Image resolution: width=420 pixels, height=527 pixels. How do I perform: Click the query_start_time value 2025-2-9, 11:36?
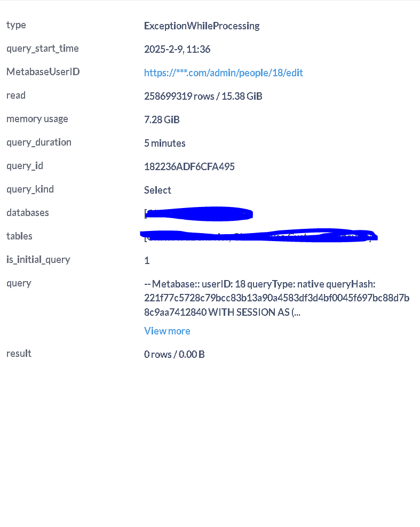pyautogui.click(x=177, y=50)
